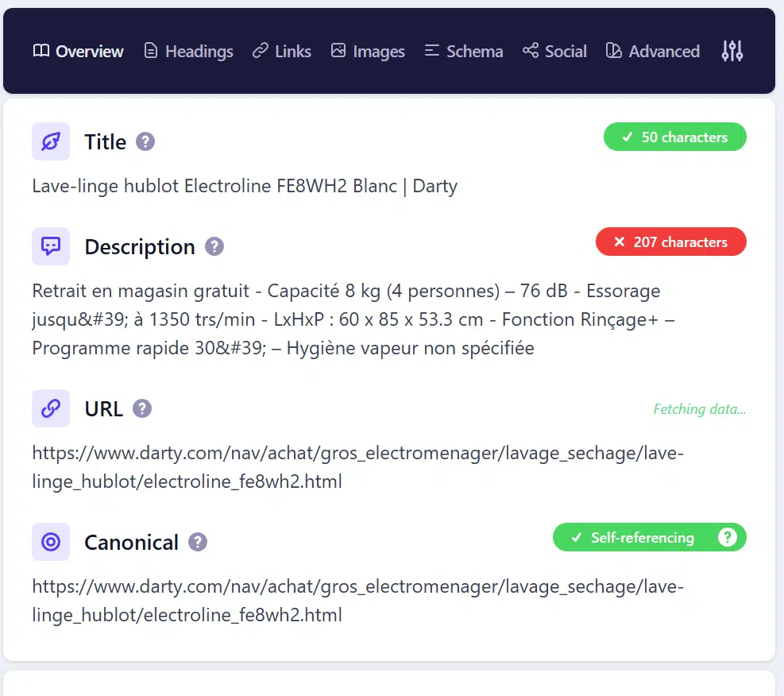The width and height of the screenshot is (784, 696).
Task: Click the Images picture icon
Action: click(339, 50)
